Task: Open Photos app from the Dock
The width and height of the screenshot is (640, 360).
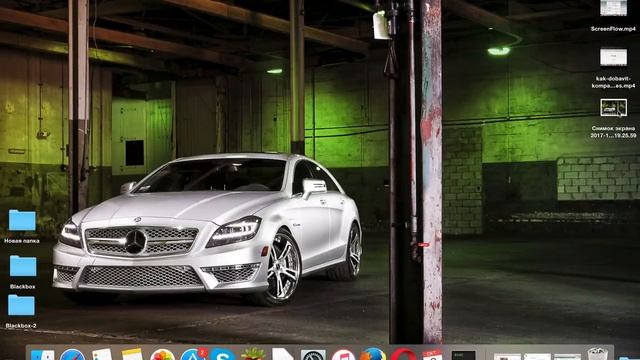Action: pyautogui.click(x=162, y=355)
